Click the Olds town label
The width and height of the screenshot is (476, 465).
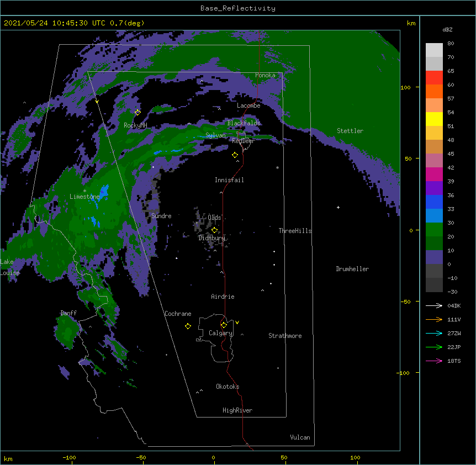[x=214, y=218]
